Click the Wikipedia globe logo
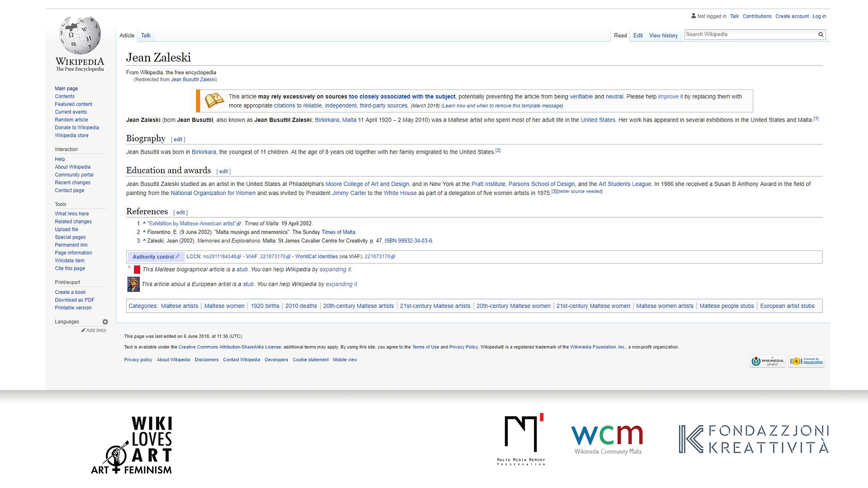Image resolution: width=868 pixels, height=488 pixels. [x=80, y=35]
